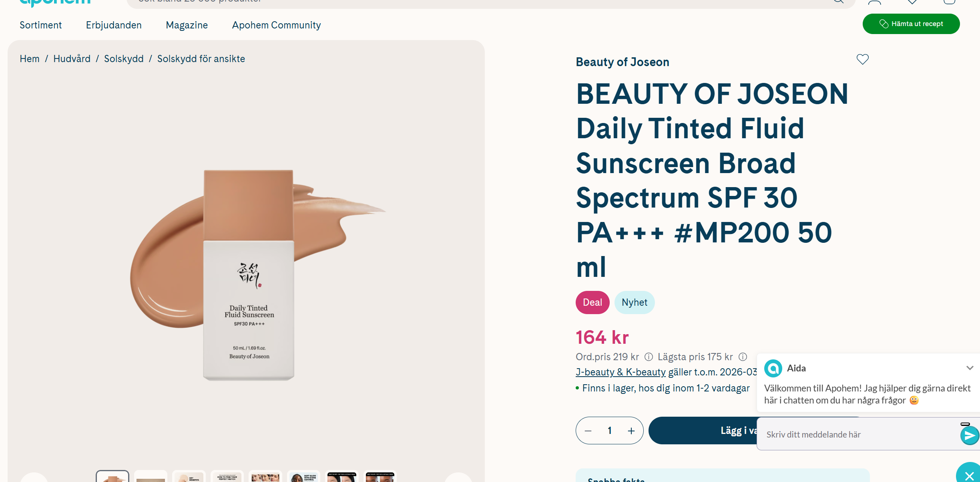Navigate to Hudvård in the breadcrumb

[72, 59]
